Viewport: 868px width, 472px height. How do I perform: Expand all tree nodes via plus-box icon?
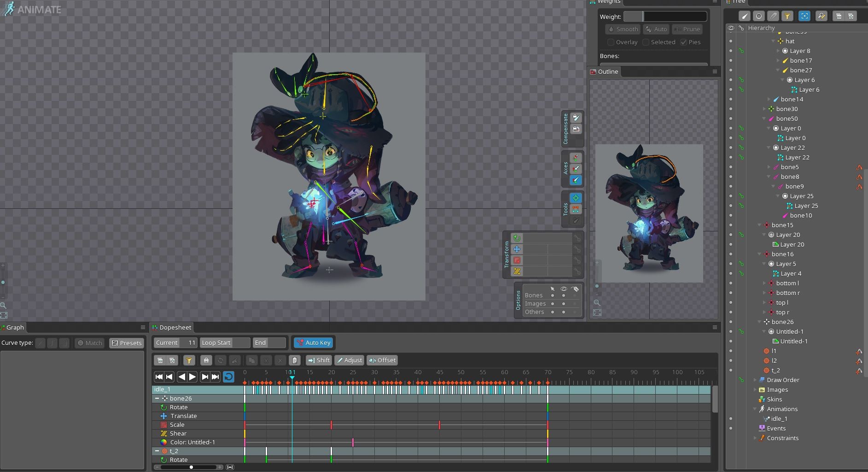[851, 16]
